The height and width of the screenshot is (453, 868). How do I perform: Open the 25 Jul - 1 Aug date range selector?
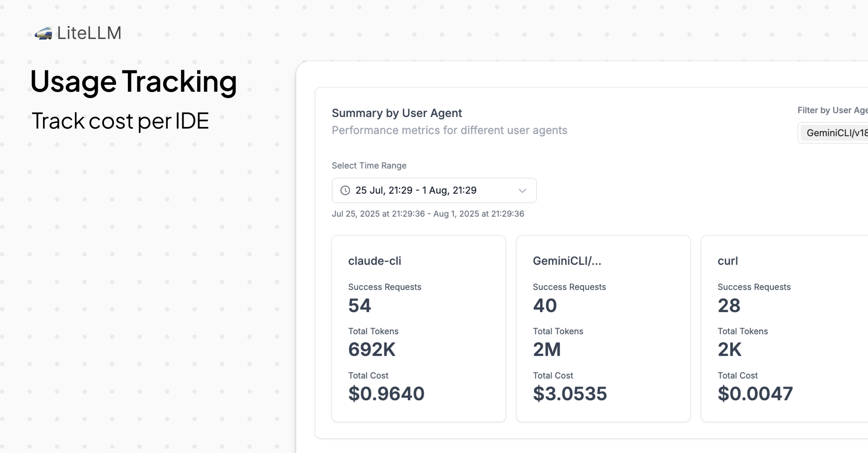pyautogui.click(x=415, y=191)
